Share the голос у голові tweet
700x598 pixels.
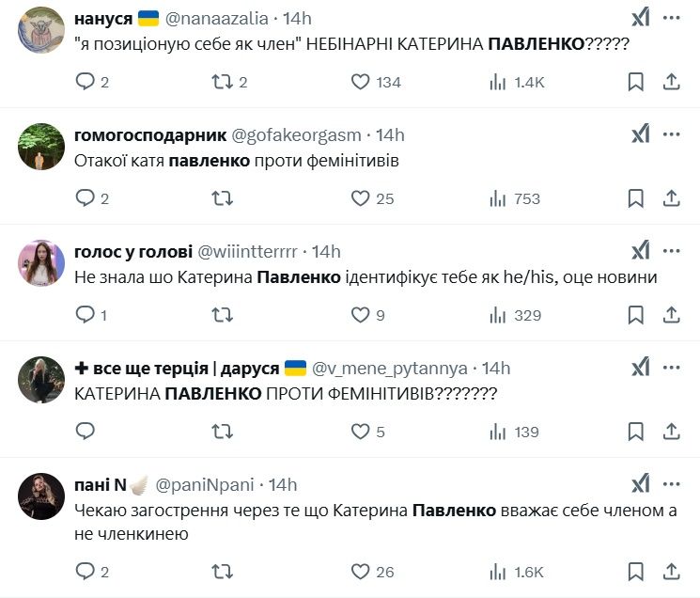point(671,315)
